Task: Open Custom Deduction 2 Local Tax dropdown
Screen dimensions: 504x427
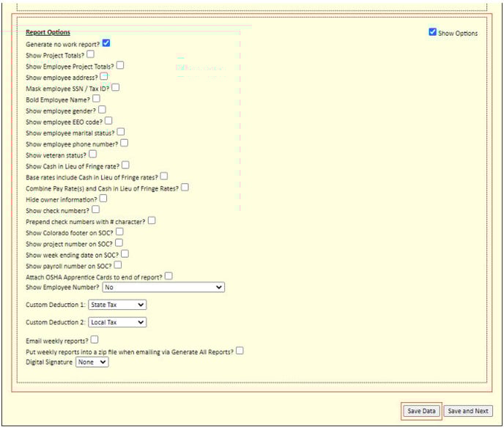Action: coord(117,322)
